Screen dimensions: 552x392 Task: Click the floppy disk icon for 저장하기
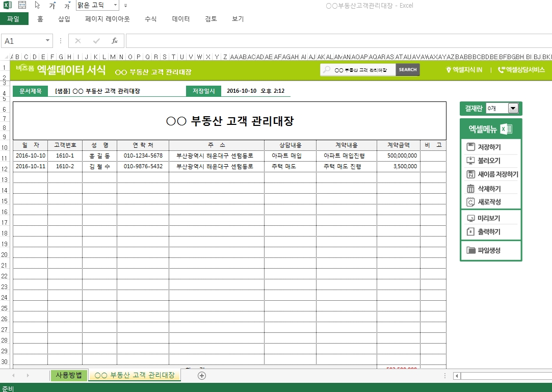coord(470,147)
